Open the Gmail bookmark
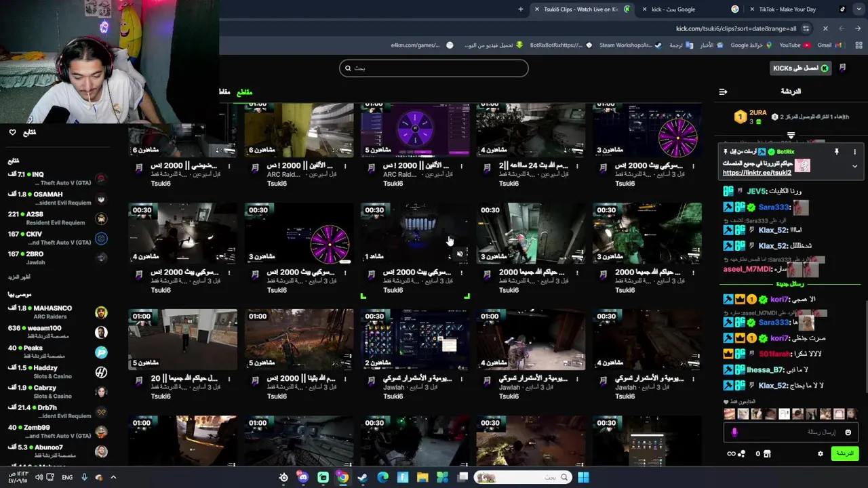868x488 pixels. (x=829, y=45)
